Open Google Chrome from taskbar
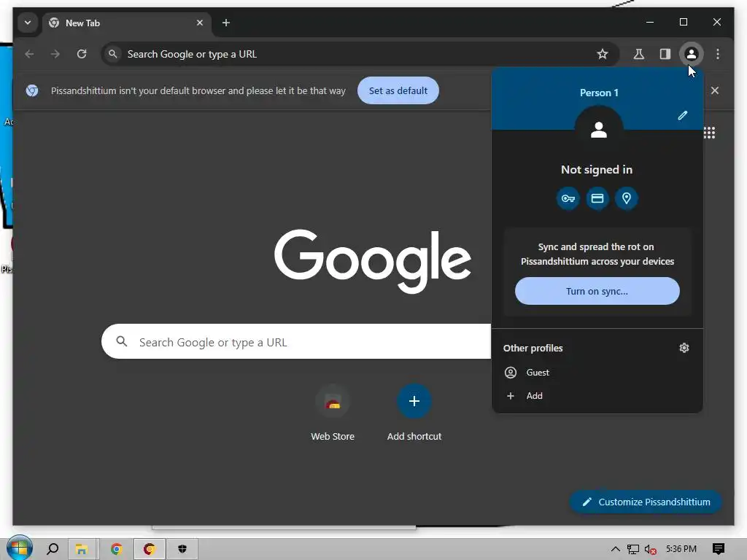The width and height of the screenshot is (747, 560). pyautogui.click(x=116, y=549)
